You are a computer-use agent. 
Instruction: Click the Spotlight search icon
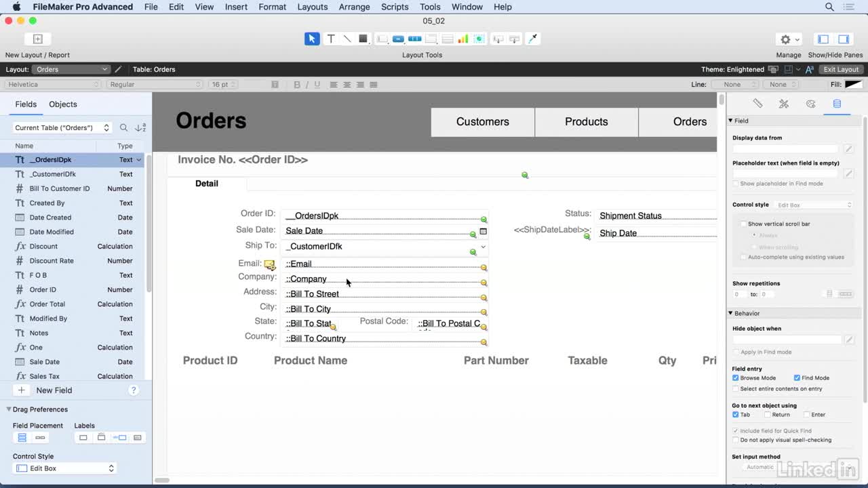(829, 7)
